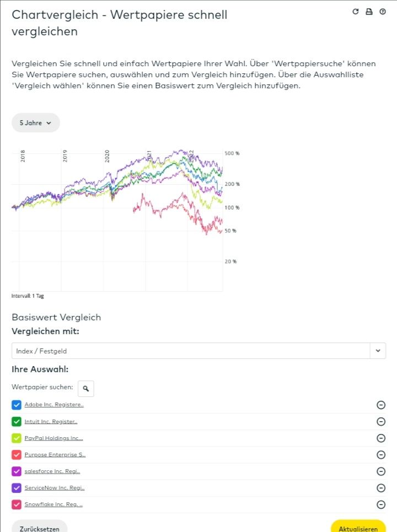Click the print icon

[369, 12]
